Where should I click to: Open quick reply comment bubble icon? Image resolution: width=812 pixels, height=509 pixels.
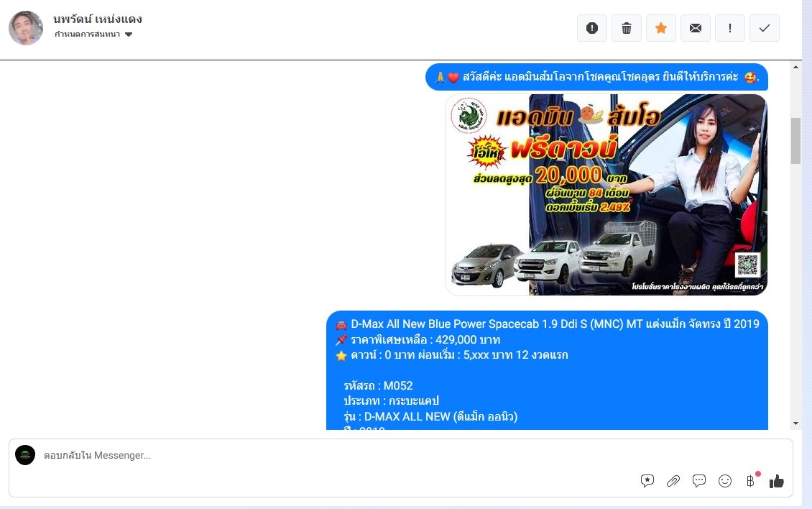click(x=699, y=481)
